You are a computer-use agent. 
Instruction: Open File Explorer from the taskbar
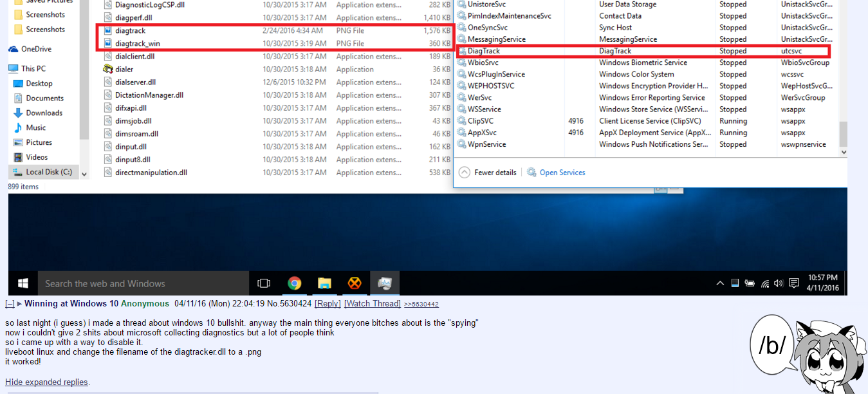coord(325,283)
